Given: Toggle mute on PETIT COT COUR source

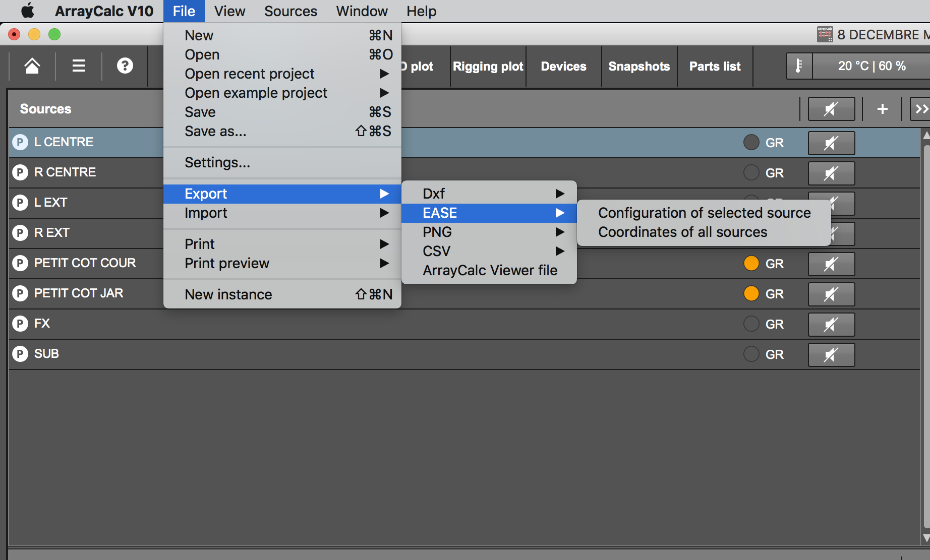Looking at the screenshot, I should tap(831, 264).
